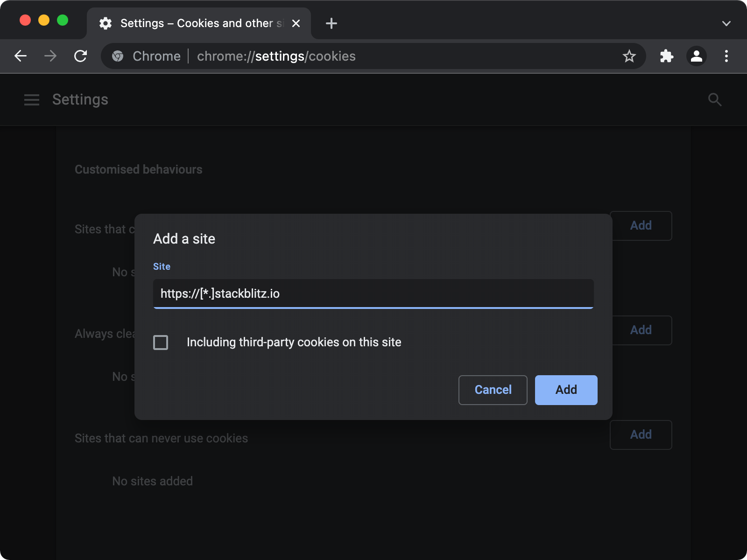Go back using the back arrow
Screen dimensions: 747x560
click(21, 56)
